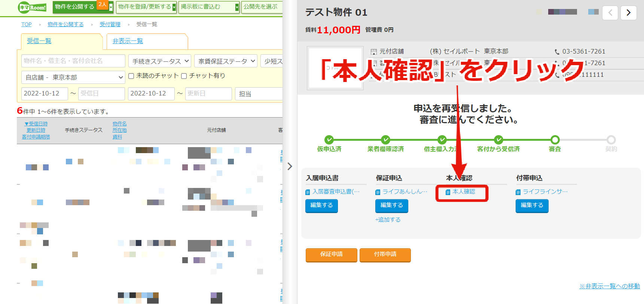The width and height of the screenshot is (644, 304).
Task: Click 編集する under 付帯申込
Action: pos(532,206)
